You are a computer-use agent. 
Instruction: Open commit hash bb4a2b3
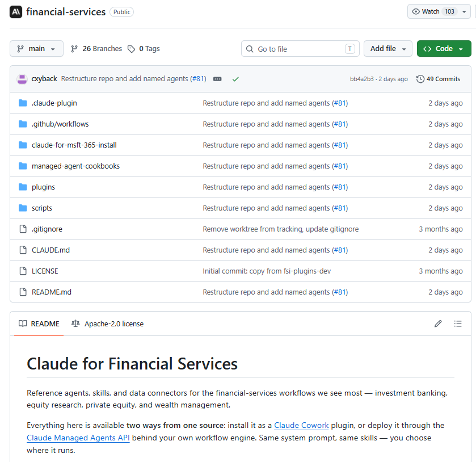pyautogui.click(x=361, y=79)
